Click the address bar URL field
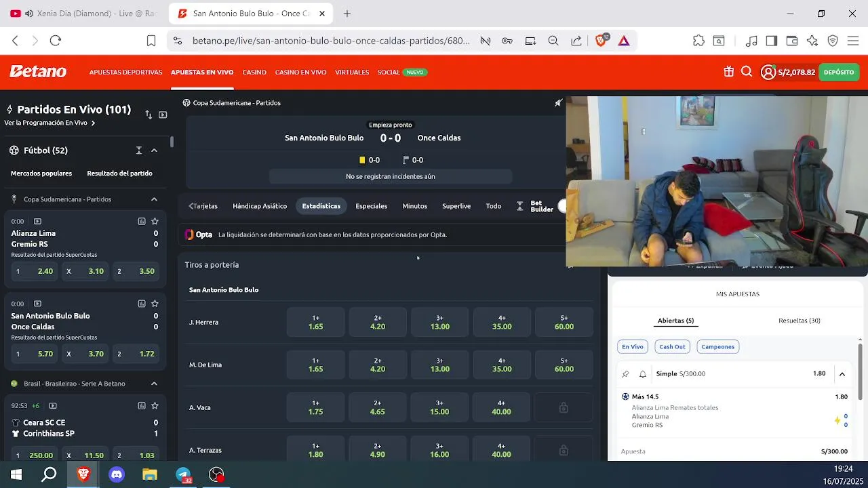This screenshot has width=868, height=488. tap(331, 41)
